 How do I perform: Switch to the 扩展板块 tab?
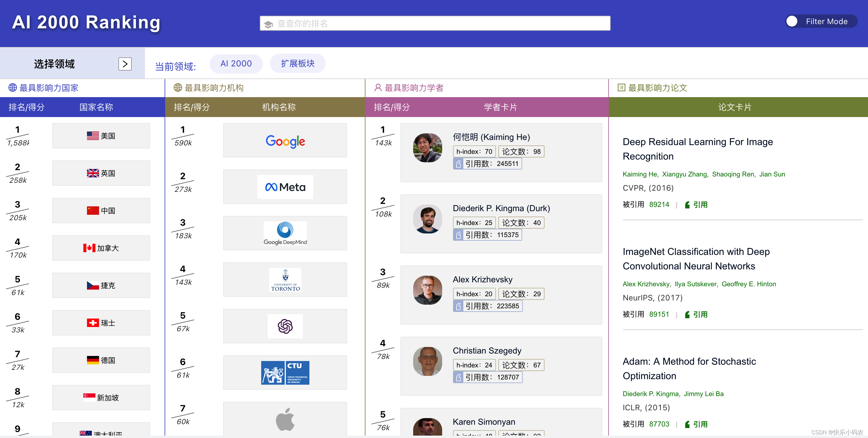[x=297, y=64]
